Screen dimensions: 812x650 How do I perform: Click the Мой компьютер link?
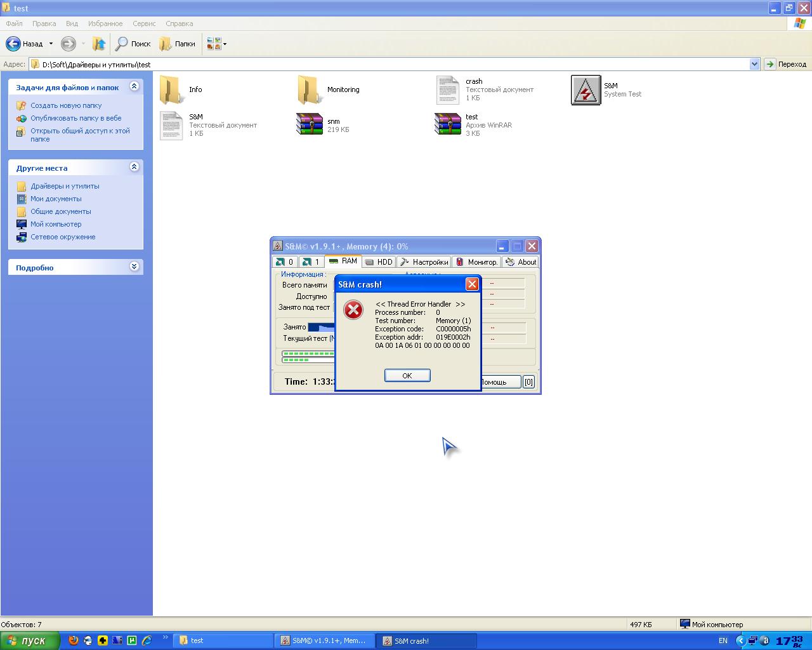click(56, 224)
